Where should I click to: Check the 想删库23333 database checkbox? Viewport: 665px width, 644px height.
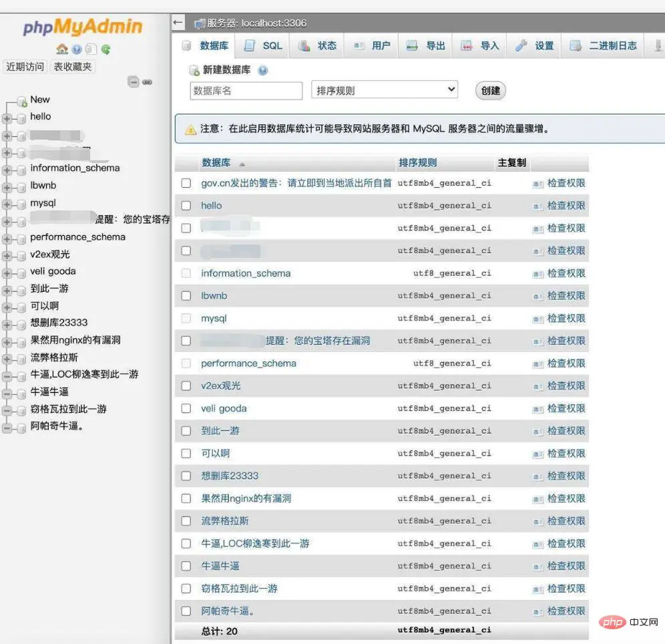[x=186, y=476]
